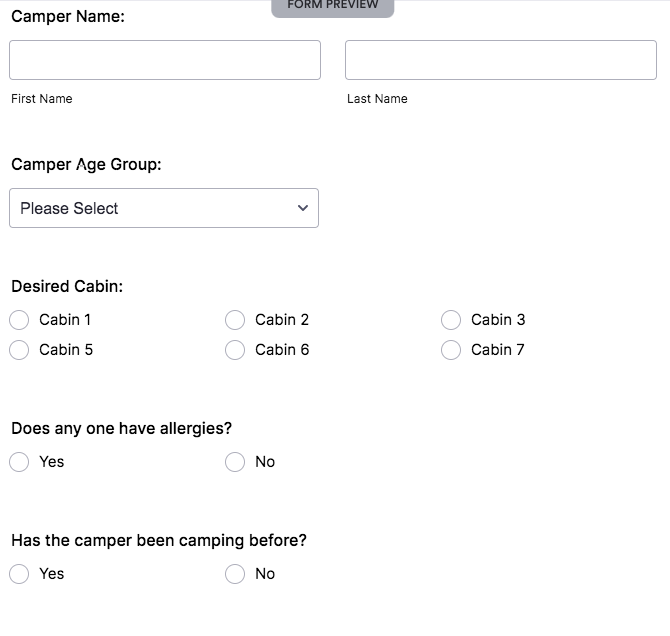Click the Cabin 1 text label
This screenshot has height=636, width=670.
click(x=65, y=320)
